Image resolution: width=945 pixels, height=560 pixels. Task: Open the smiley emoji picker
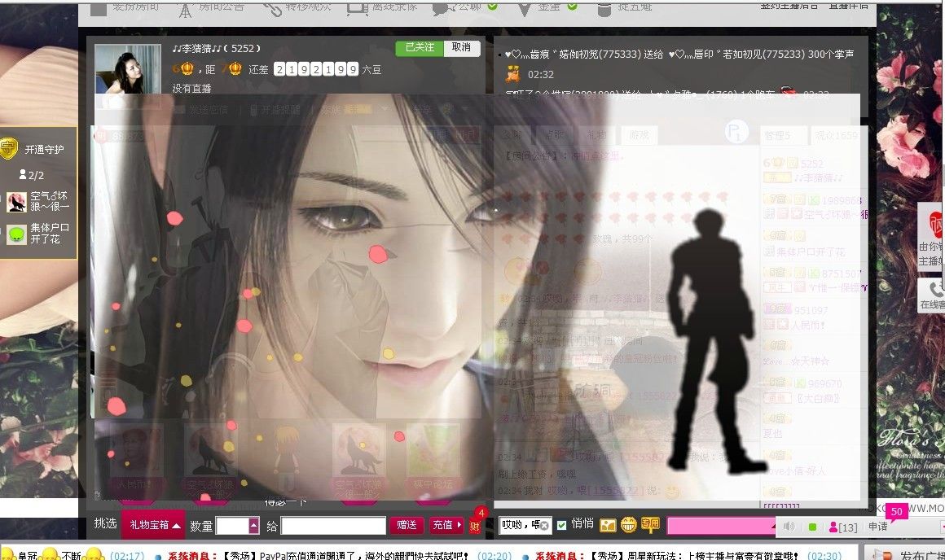(x=629, y=526)
